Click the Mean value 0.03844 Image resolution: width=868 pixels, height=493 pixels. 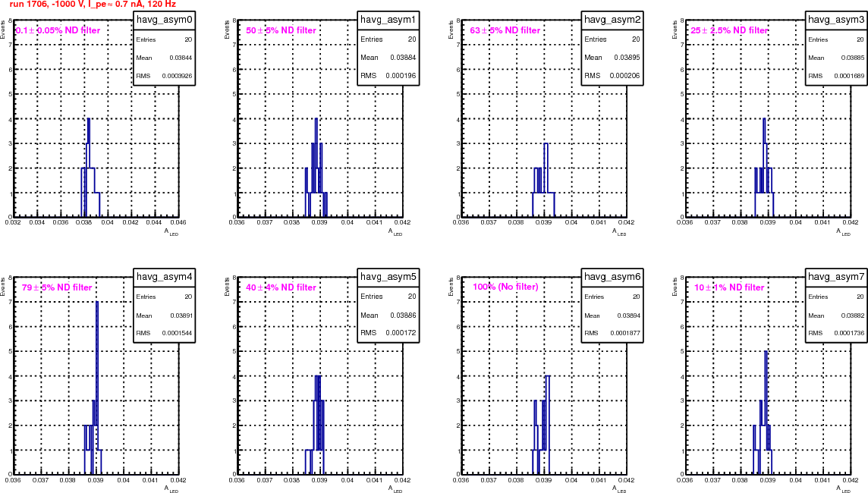point(181,58)
